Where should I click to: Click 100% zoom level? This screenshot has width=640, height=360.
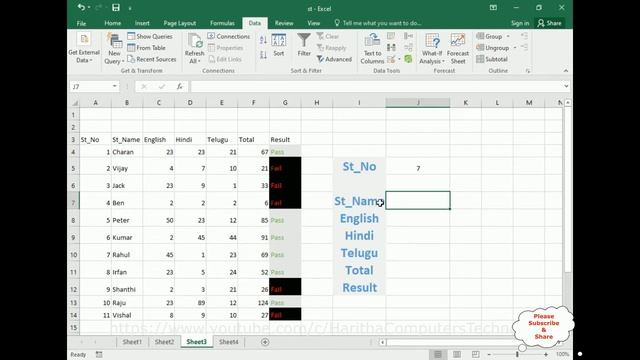point(562,354)
